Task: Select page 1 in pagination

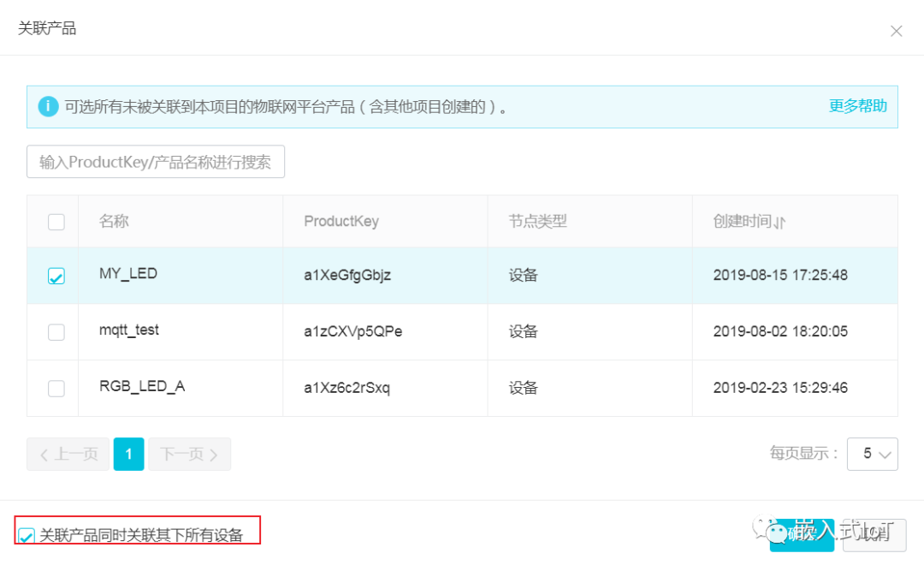Action: 128,454
